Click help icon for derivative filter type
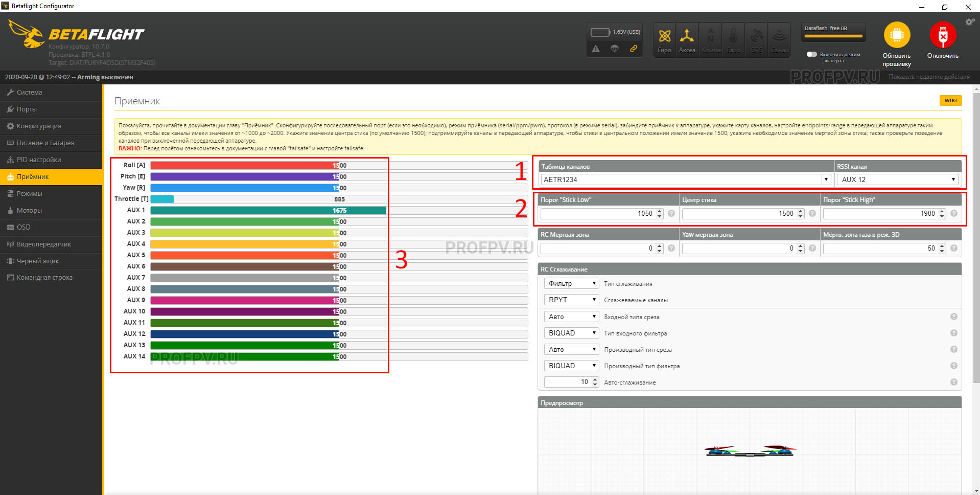The width and height of the screenshot is (980, 495). click(x=954, y=366)
